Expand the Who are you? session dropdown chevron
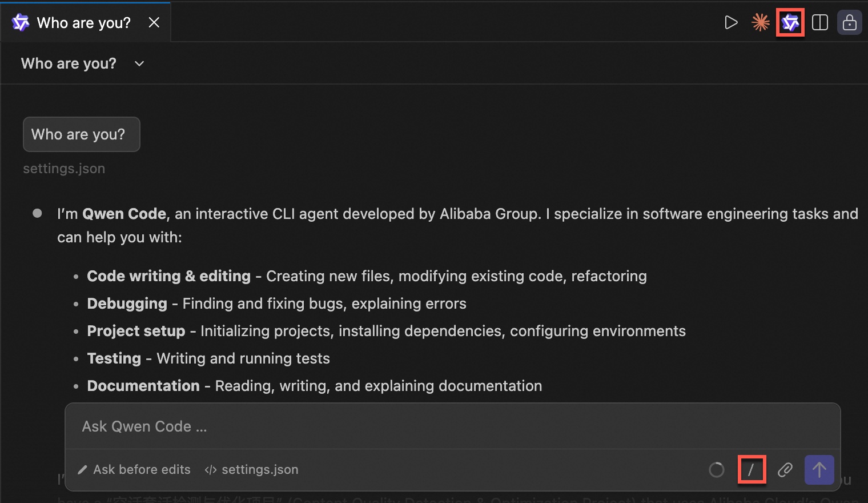Viewport: 868px width, 503px height. pyautogui.click(x=139, y=63)
